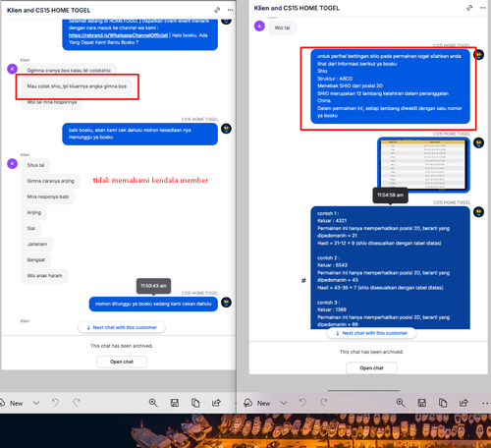Screen dimensions: 491x448
Task: Click the reply 'mohon ditunggu ya bosku sedang kami cekan dahulu'
Action: pyautogui.click(x=153, y=304)
